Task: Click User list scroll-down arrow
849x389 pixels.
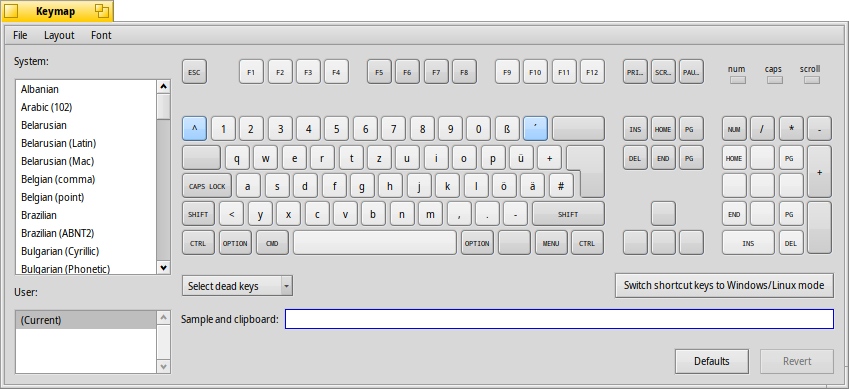Action: coord(164,366)
